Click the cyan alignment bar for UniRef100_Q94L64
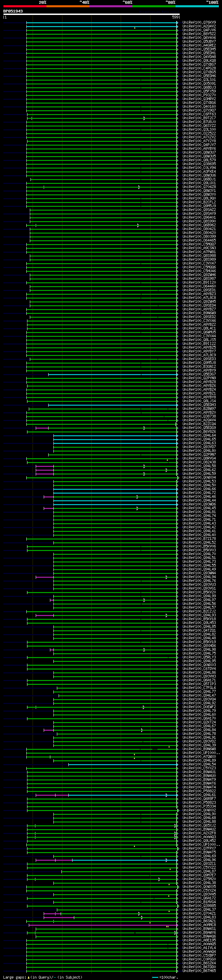 [116, 436]
